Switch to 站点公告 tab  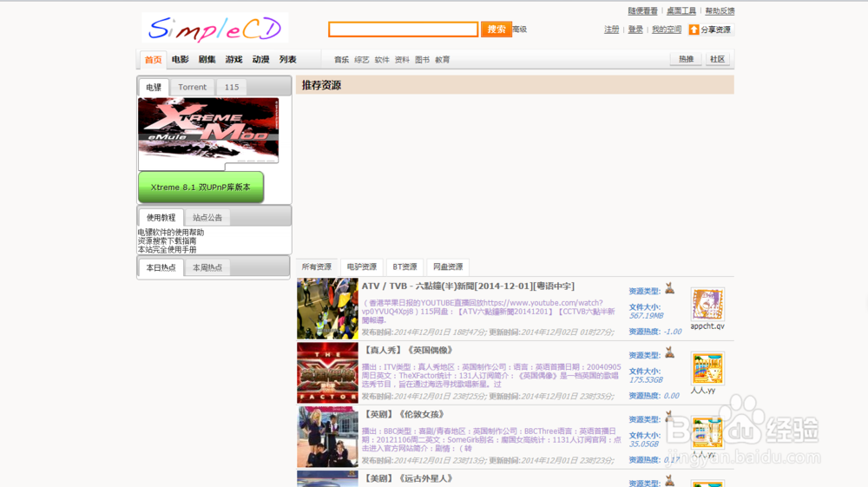(207, 218)
